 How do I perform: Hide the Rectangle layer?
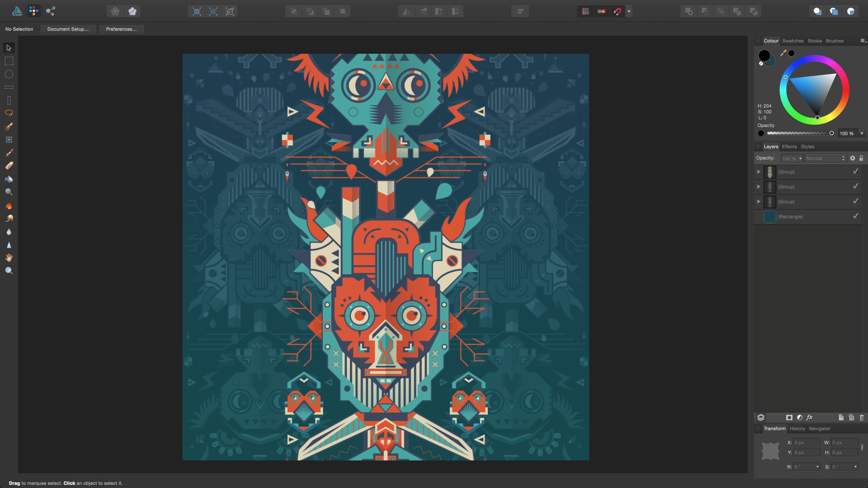(855, 216)
